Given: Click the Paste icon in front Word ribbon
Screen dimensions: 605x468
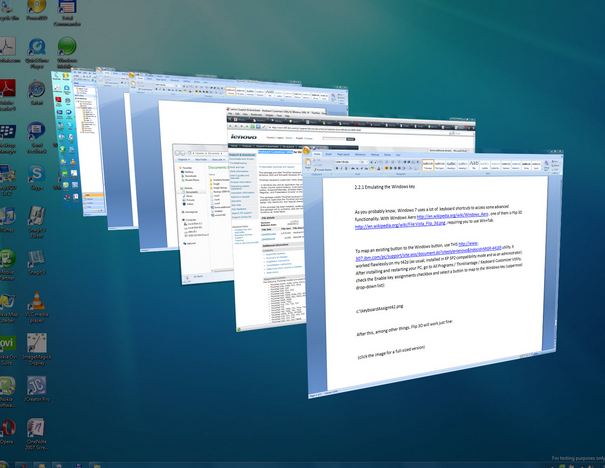Looking at the screenshot, I should (308, 164).
